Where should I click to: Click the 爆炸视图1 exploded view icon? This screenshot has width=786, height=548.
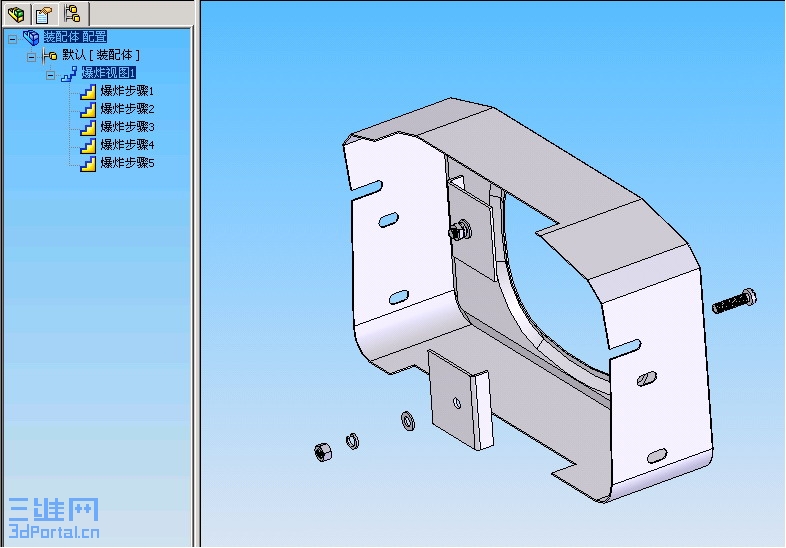(69, 74)
